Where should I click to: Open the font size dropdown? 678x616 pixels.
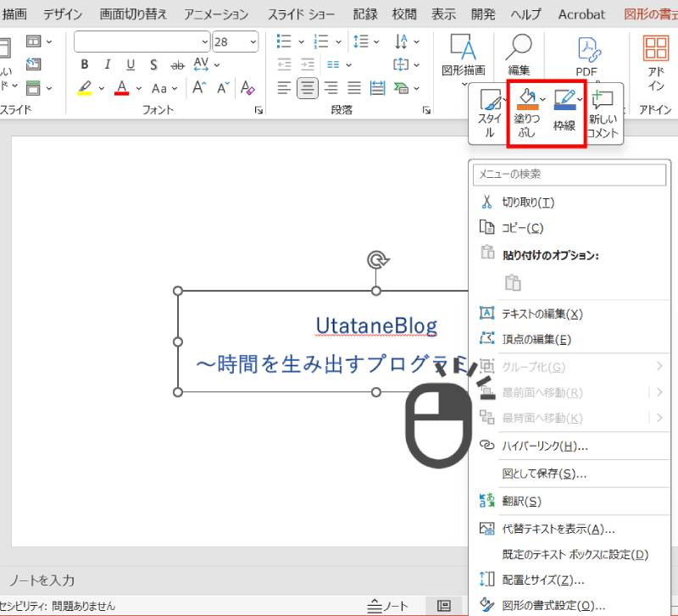[x=252, y=42]
